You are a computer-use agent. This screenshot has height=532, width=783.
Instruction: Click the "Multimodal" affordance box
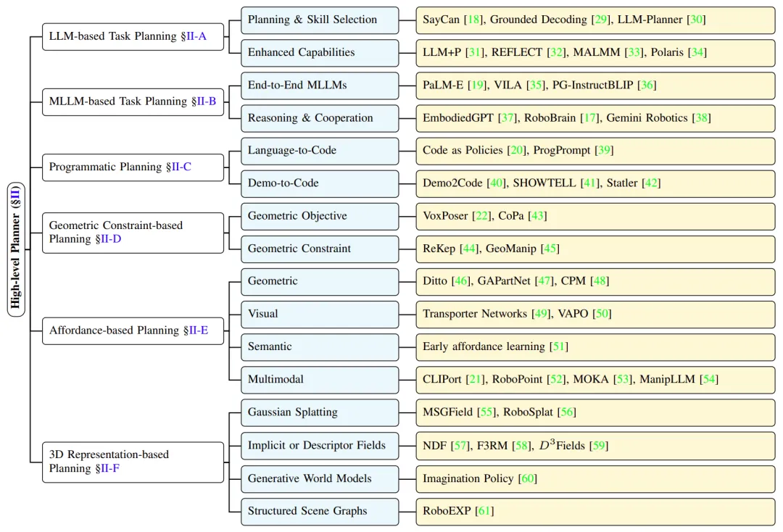pos(320,379)
